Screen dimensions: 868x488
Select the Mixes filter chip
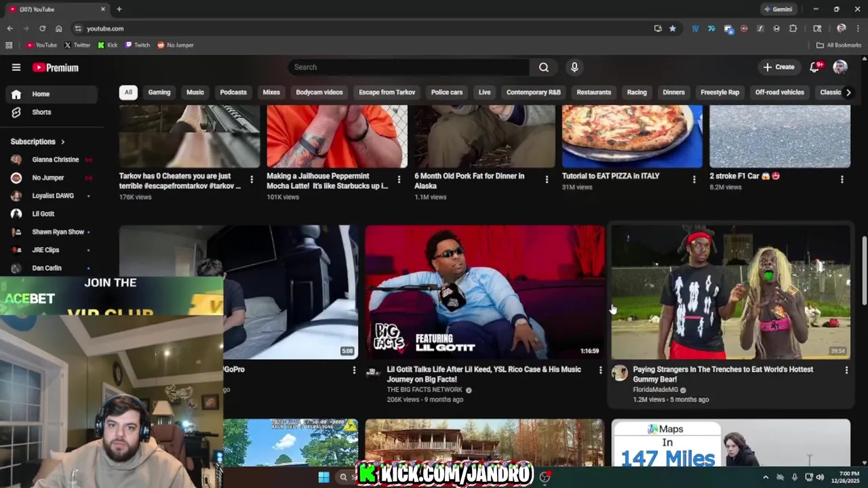tap(271, 92)
